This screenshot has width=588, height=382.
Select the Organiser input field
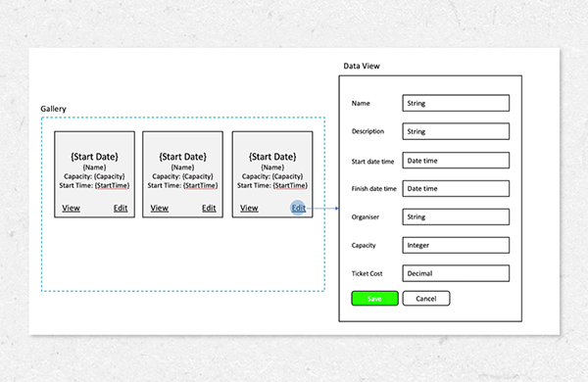click(x=456, y=216)
